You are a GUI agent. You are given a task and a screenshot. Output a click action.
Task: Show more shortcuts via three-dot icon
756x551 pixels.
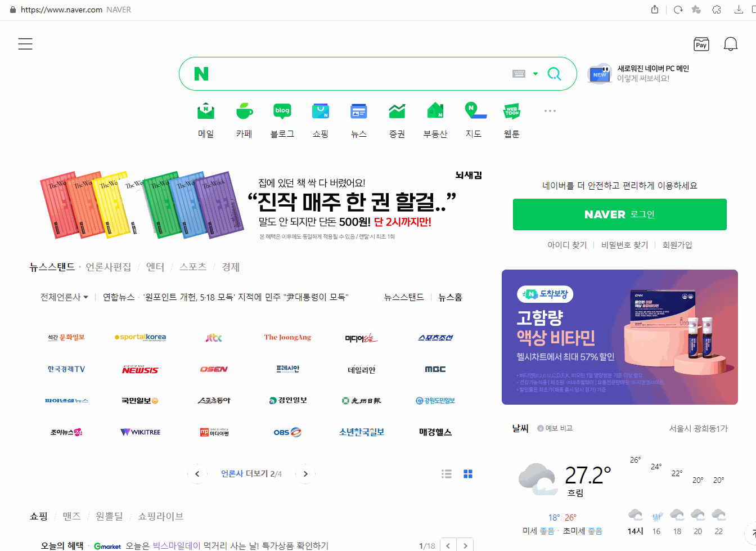pos(550,111)
